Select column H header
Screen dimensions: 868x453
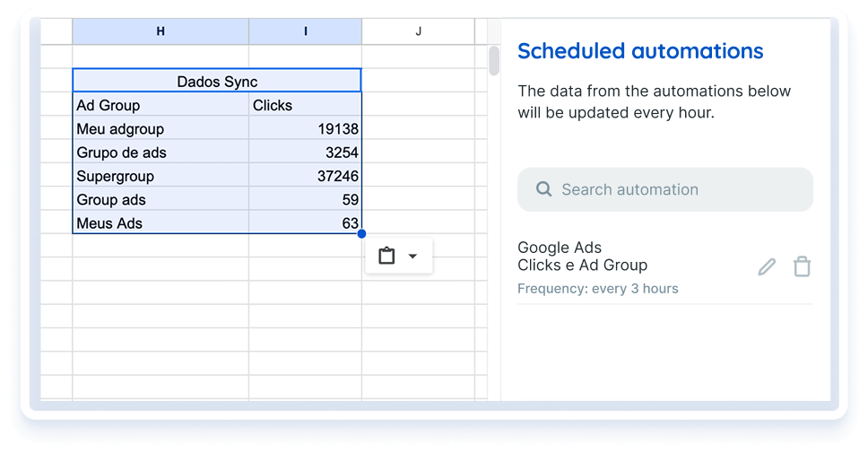(x=161, y=31)
